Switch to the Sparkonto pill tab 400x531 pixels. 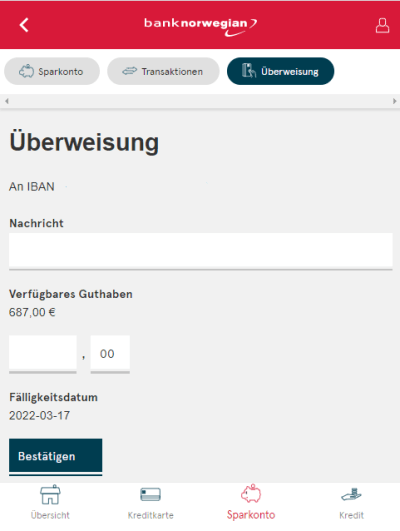point(52,71)
